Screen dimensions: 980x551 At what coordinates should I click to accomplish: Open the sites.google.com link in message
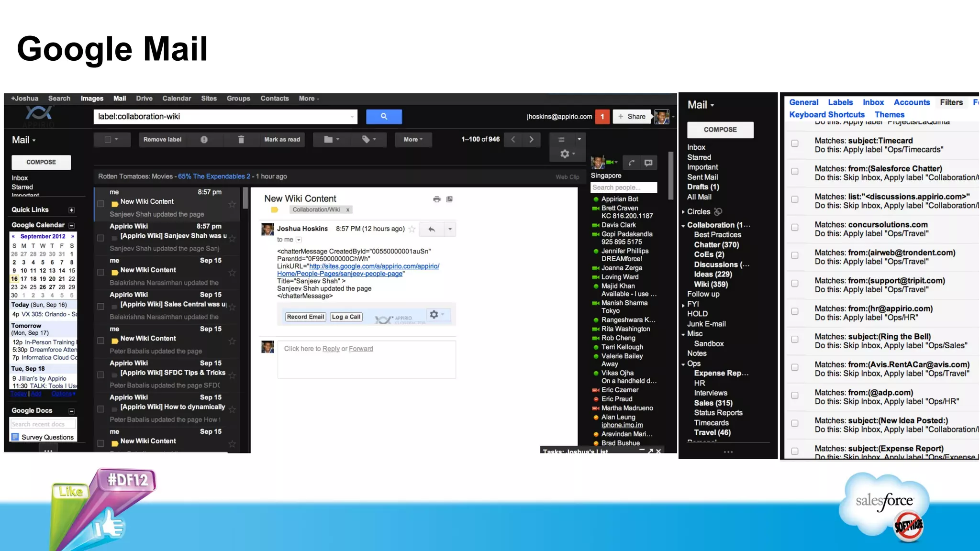(x=358, y=270)
